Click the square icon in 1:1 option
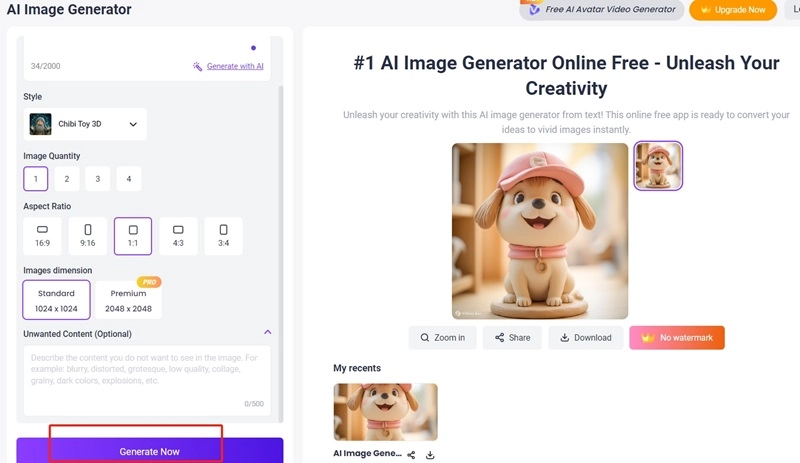Image resolution: width=800 pixels, height=463 pixels. [133, 230]
